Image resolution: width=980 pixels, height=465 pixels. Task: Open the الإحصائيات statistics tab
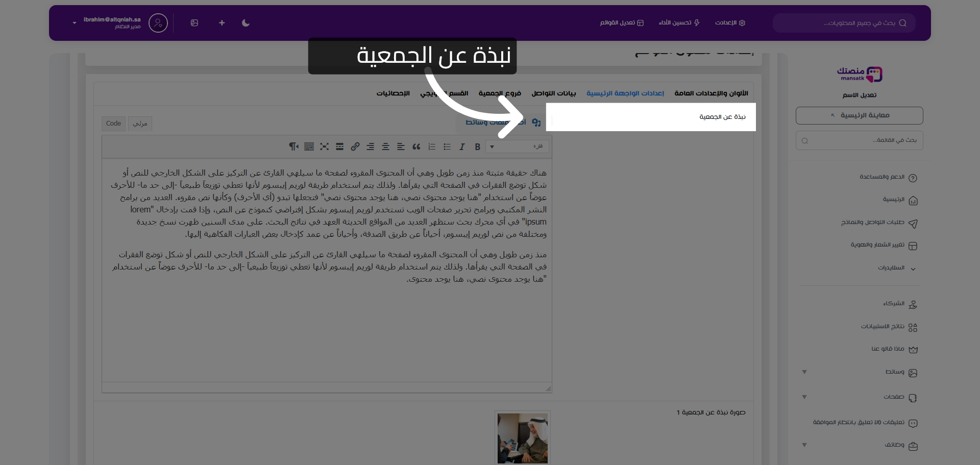[393, 93]
